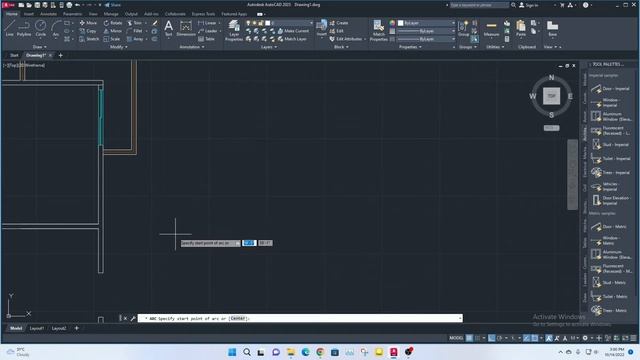Open the Manage ribbon tab
The image size is (640, 360).
tap(111, 14)
